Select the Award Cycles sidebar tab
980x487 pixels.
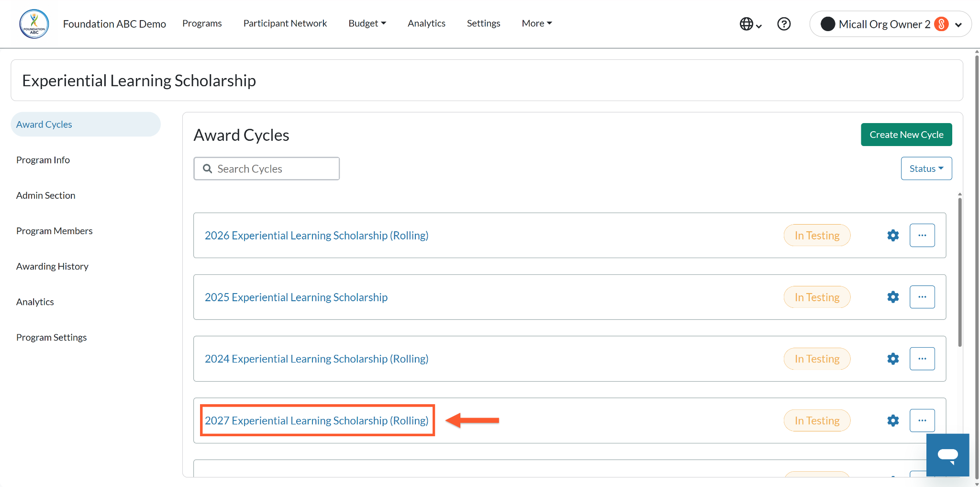(86, 125)
